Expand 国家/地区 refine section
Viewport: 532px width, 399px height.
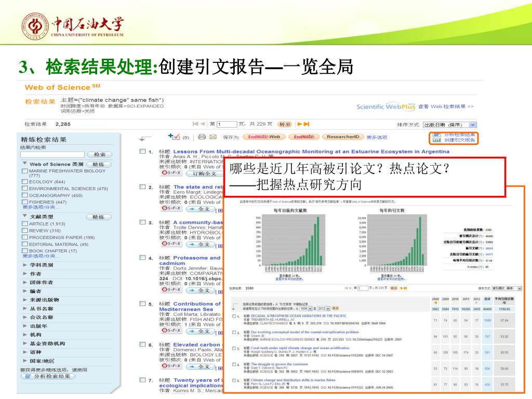coord(25,361)
